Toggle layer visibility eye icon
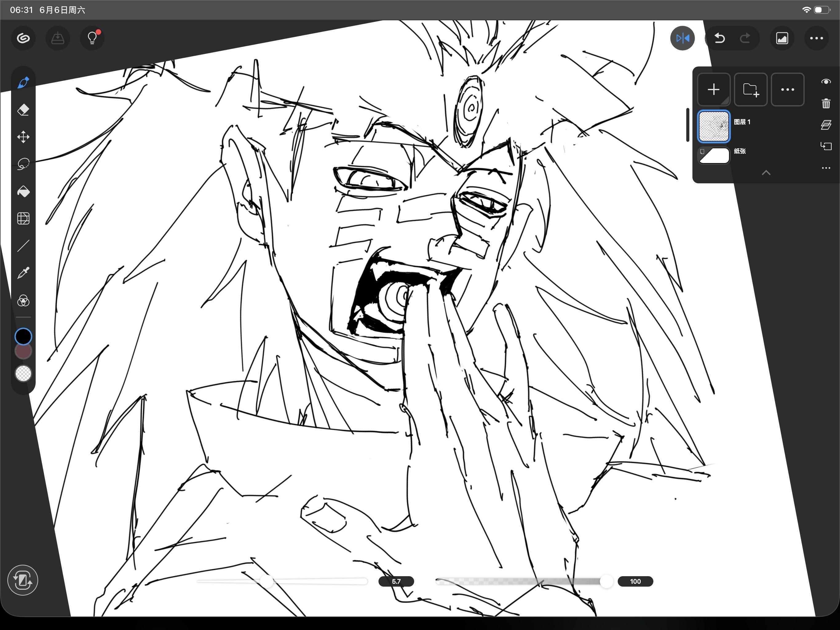The width and height of the screenshot is (840, 630). coord(826,82)
